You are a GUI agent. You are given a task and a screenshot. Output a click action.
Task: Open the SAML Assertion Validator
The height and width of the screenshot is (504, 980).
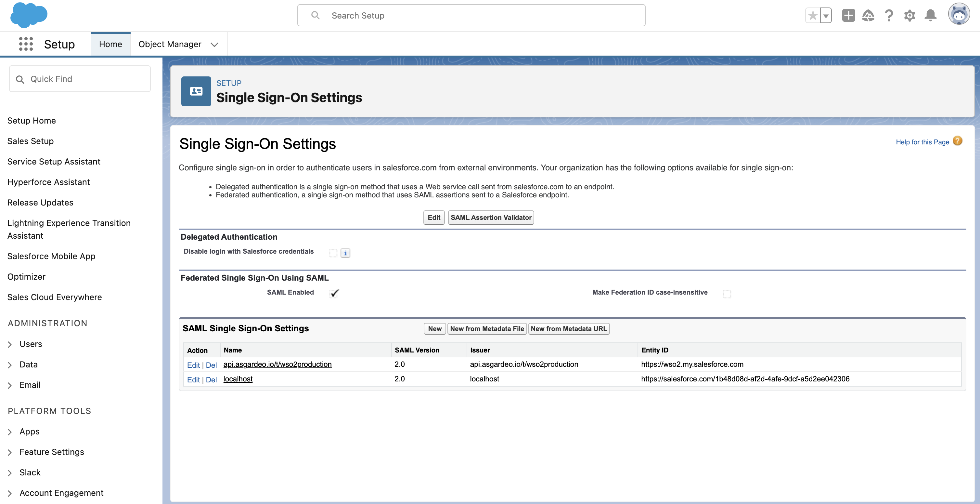pyautogui.click(x=491, y=217)
